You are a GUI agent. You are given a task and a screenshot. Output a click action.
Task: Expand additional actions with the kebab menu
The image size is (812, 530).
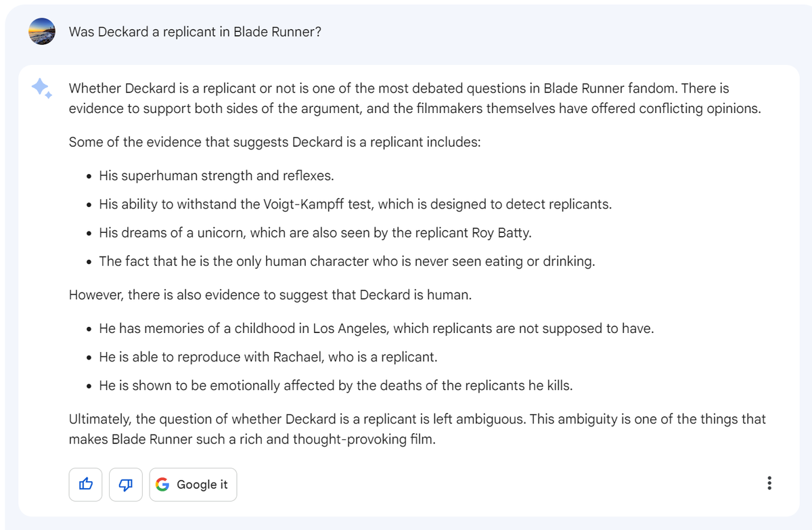(769, 483)
